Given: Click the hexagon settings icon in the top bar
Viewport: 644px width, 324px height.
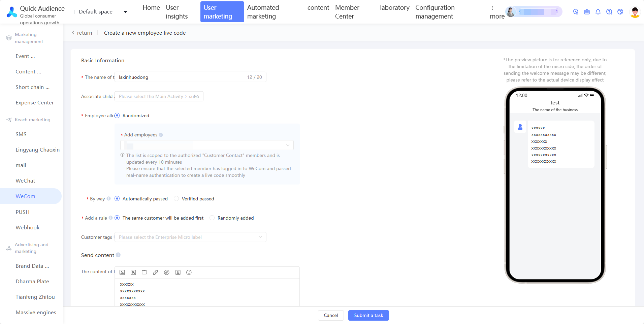Looking at the screenshot, I should tap(576, 12).
